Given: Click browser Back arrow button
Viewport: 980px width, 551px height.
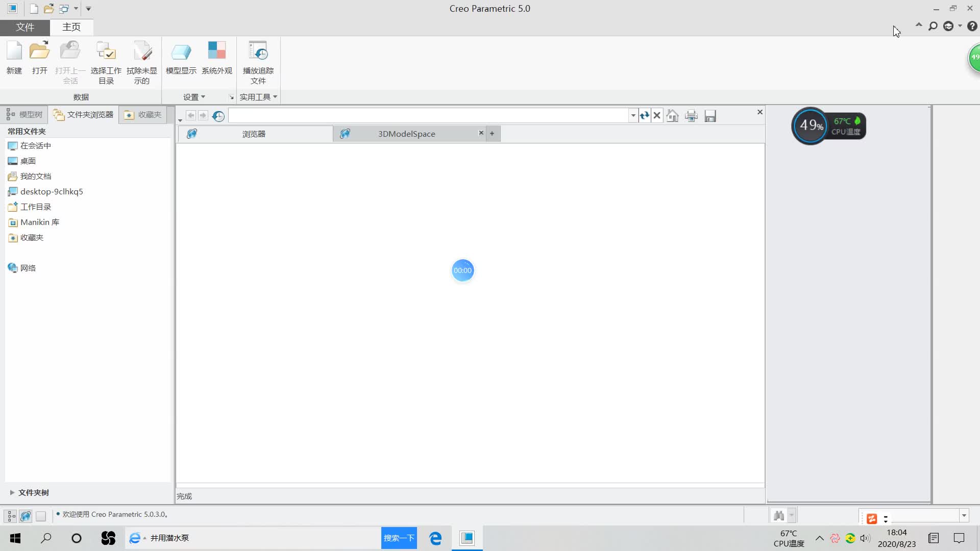Looking at the screenshot, I should (191, 116).
